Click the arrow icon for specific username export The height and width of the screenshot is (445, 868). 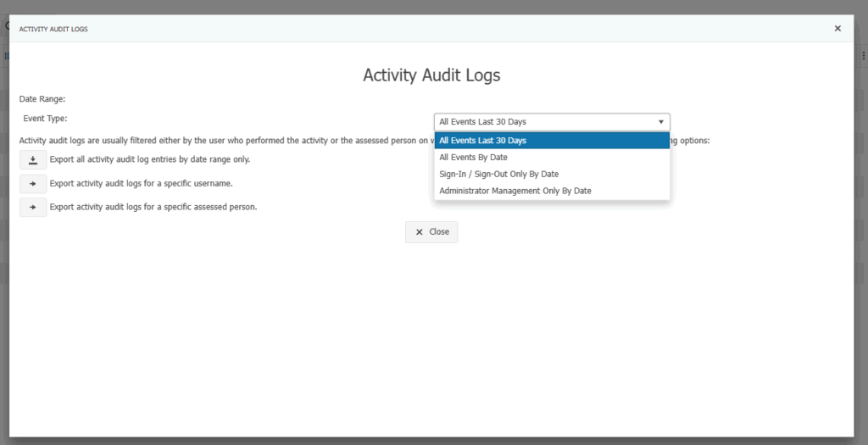pos(33,183)
